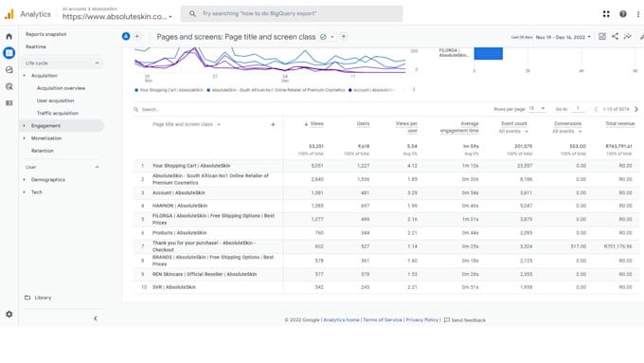Click Send feedback text in footer
The height and width of the screenshot is (363, 644).
point(468,320)
